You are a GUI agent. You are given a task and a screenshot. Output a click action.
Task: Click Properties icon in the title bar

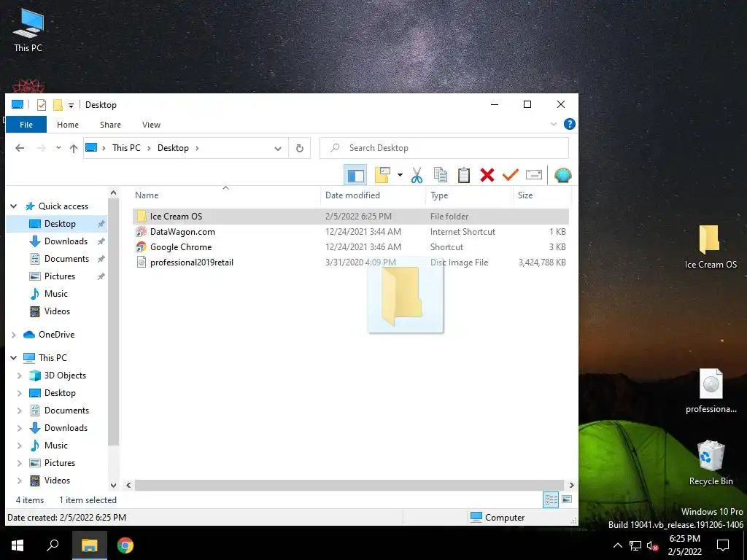point(42,105)
